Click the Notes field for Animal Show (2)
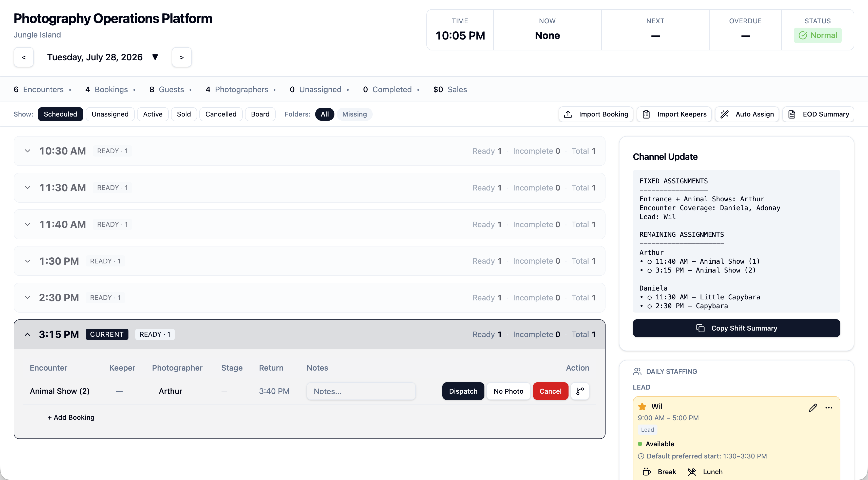This screenshot has height=480, width=868. tap(361, 391)
